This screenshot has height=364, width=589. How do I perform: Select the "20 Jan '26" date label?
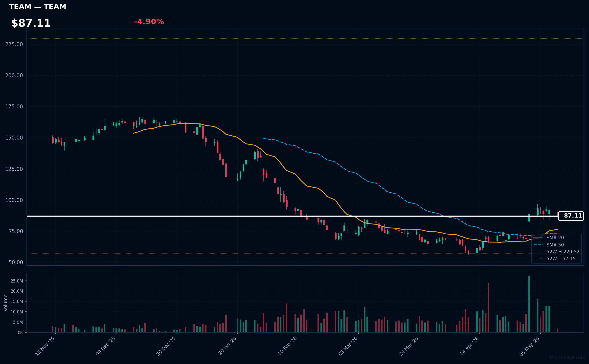pos(227,346)
